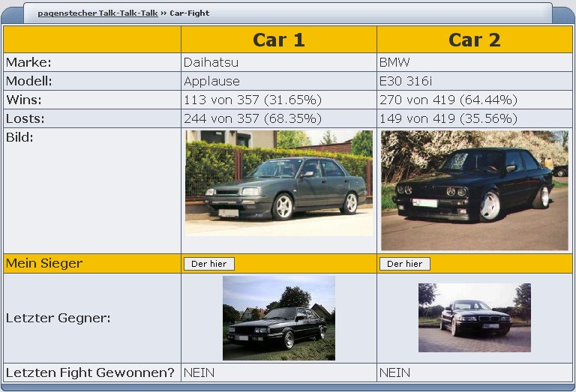
Task: Click NEIN under Car 1 column
Action: point(199,373)
